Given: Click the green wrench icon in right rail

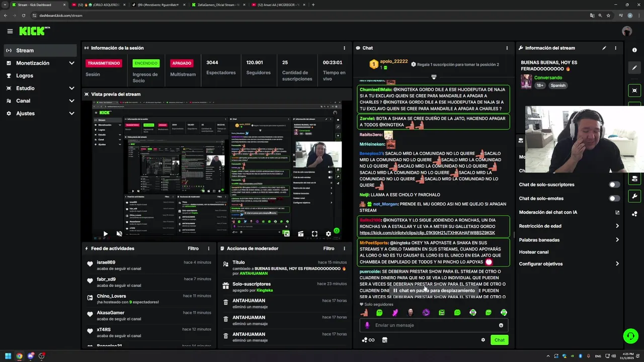Looking at the screenshot, I should pos(634,197).
